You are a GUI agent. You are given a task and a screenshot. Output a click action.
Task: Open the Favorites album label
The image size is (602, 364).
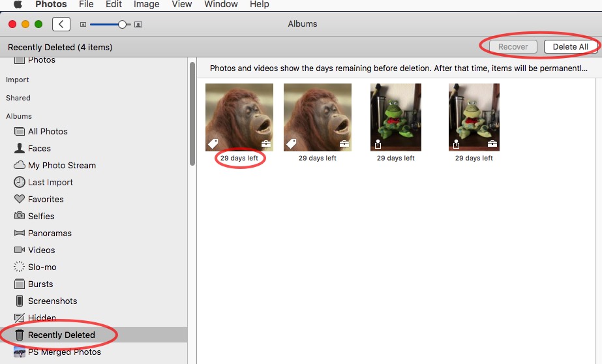[x=46, y=199]
